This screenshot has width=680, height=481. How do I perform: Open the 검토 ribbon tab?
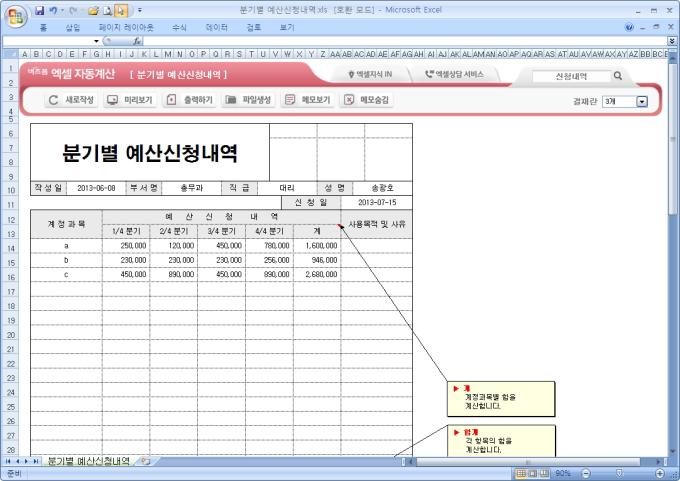253,28
